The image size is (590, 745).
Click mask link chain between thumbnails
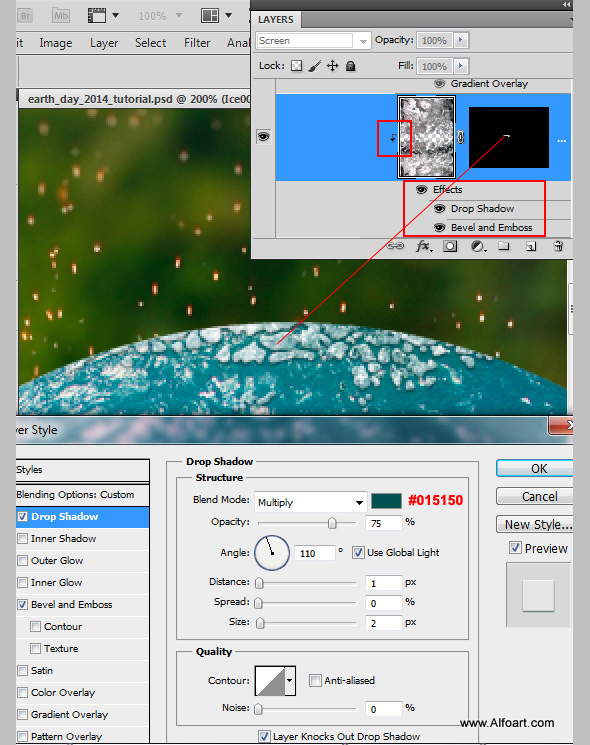(460, 137)
